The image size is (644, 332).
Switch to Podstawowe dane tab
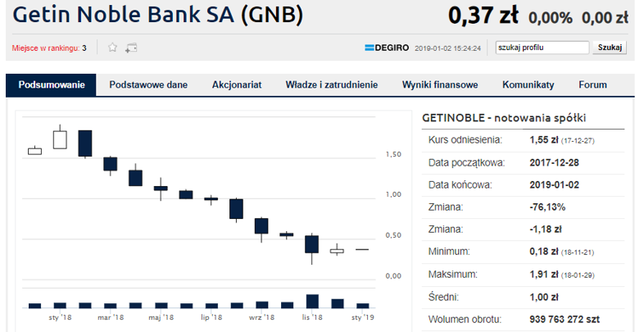(x=148, y=85)
